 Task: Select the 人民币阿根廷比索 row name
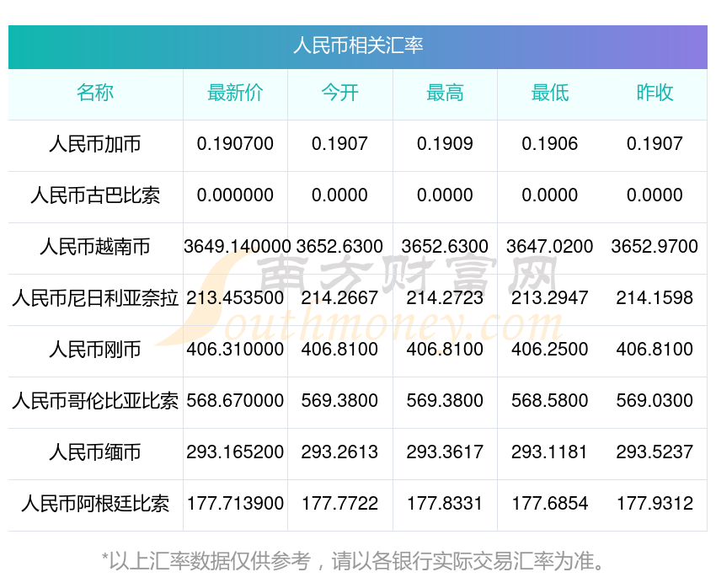coord(95,504)
